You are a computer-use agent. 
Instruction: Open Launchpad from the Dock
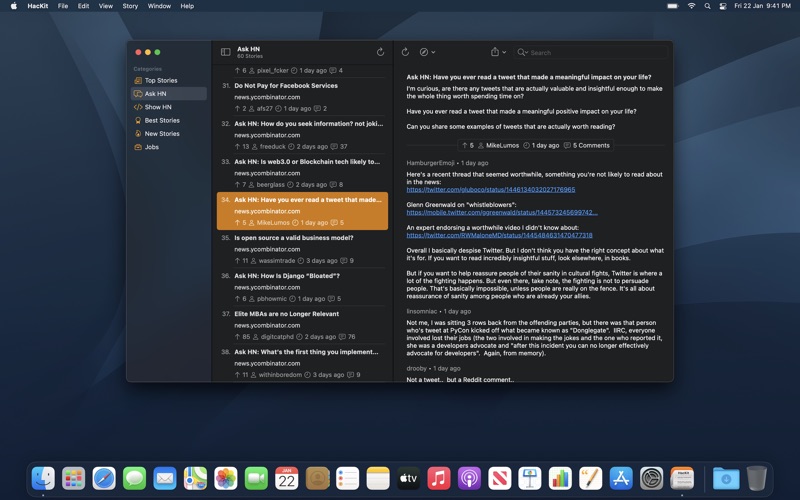[x=74, y=479]
